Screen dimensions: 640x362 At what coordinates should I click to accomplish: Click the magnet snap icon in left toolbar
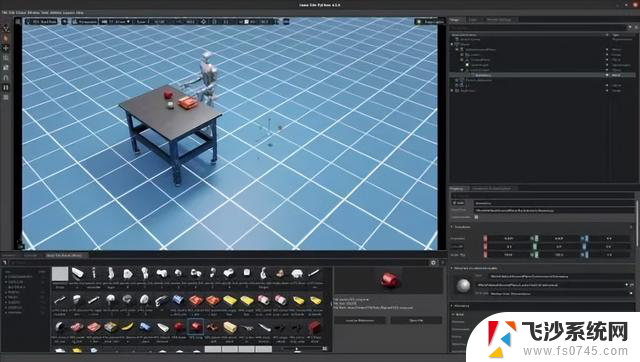(6, 77)
